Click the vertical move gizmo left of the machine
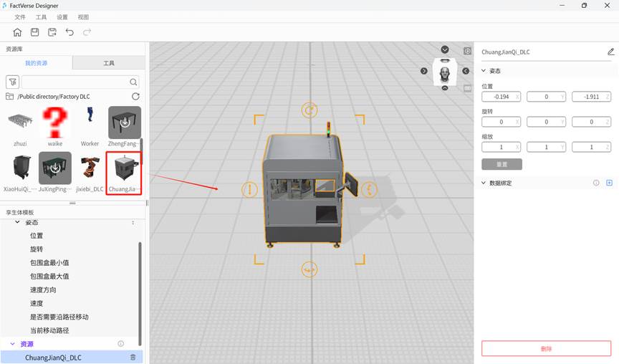 tap(249, 190)
